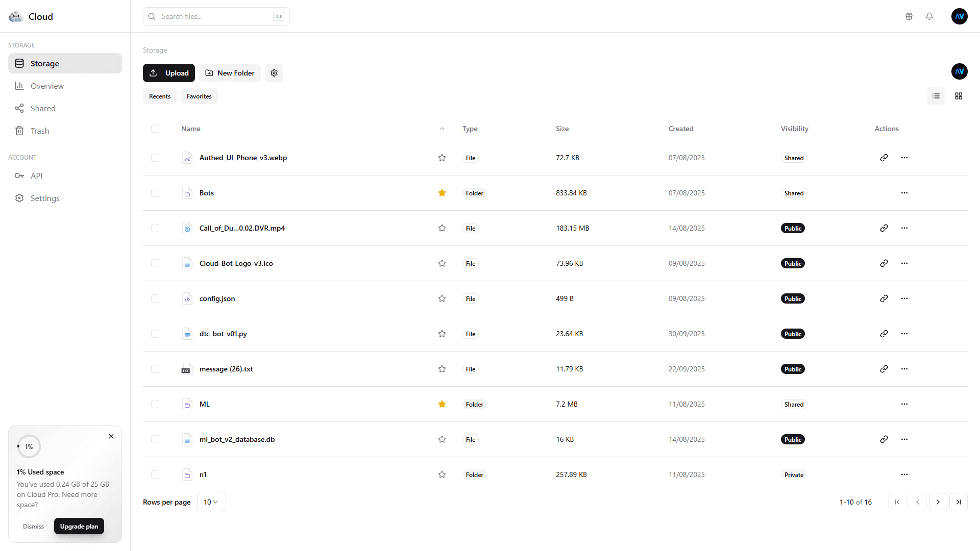The width and height of the screenshot is (980, 551).
Task: Unfavorite the ML folder star
Action: pos(442,404)
